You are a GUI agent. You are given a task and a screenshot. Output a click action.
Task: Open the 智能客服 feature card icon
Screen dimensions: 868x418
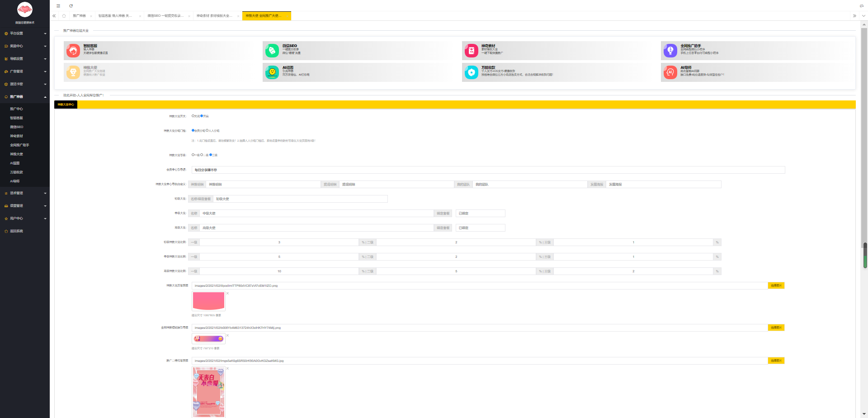(x=73, y=51)
